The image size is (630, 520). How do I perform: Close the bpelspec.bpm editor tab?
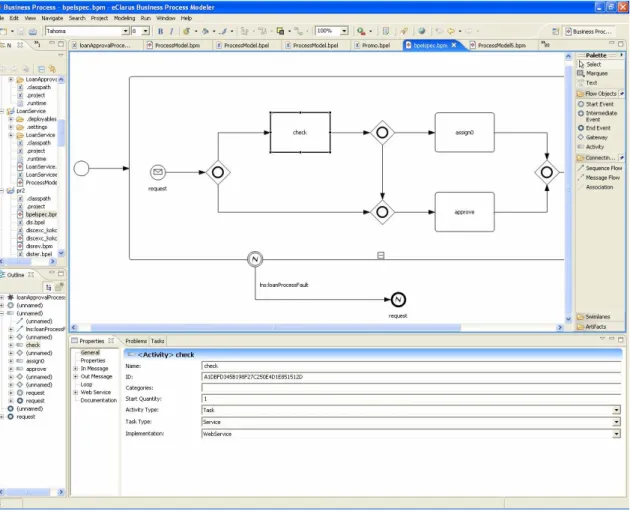(x=454, y=45)
